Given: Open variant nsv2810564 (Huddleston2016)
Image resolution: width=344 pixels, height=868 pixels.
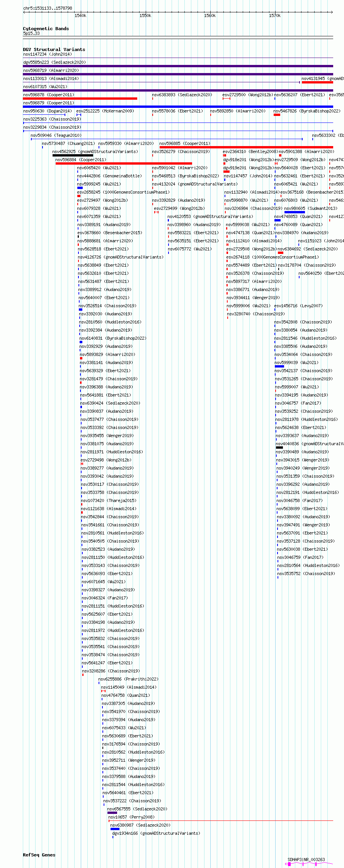Looking at the screenshot, I should [308, 565].
